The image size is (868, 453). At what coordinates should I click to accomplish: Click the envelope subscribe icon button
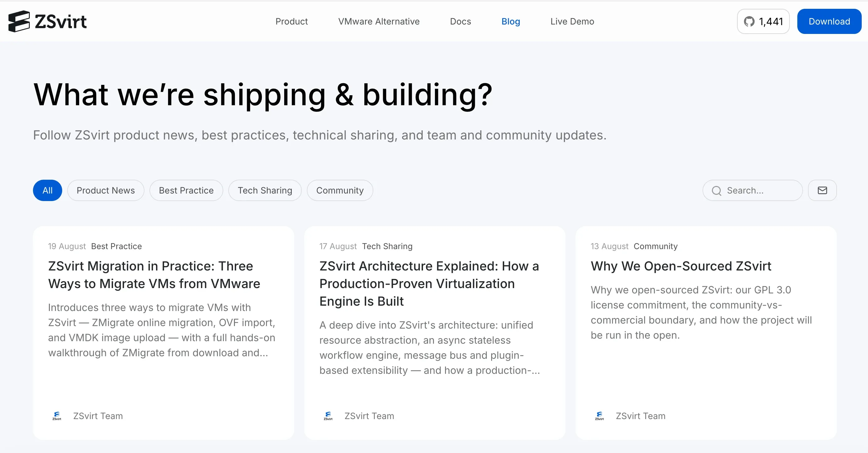tap(822, 190)
